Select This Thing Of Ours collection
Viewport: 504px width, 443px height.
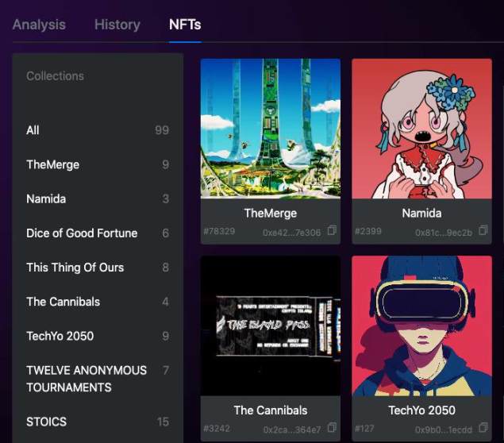tap(98, 268)
